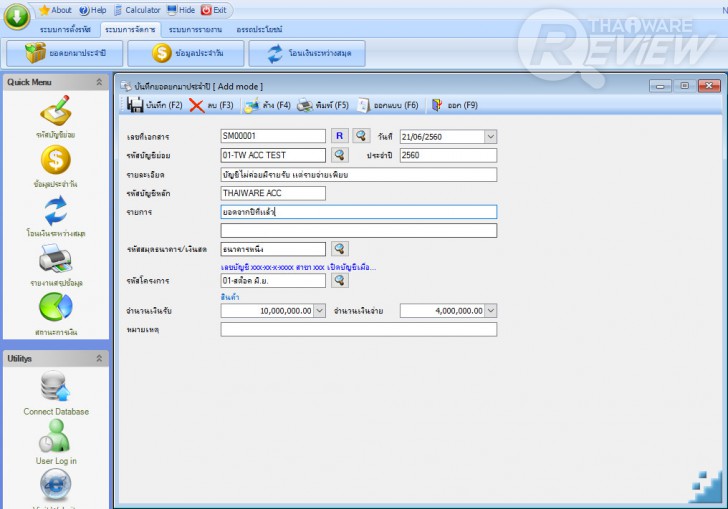Image resolution: width=728 pixels, height=509 pixels.
Task: Click the bank book code field ธนาคารหนึ่ง
Action: coord(273,249)
